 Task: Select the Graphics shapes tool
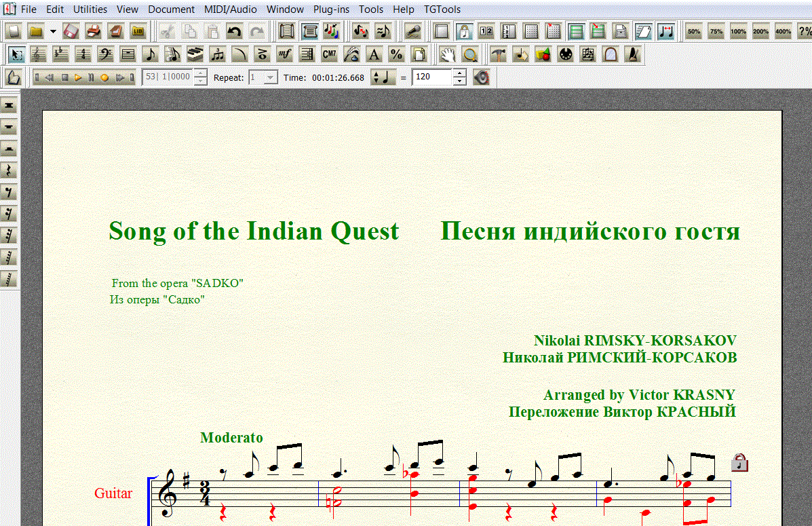[x=543, y=54]
